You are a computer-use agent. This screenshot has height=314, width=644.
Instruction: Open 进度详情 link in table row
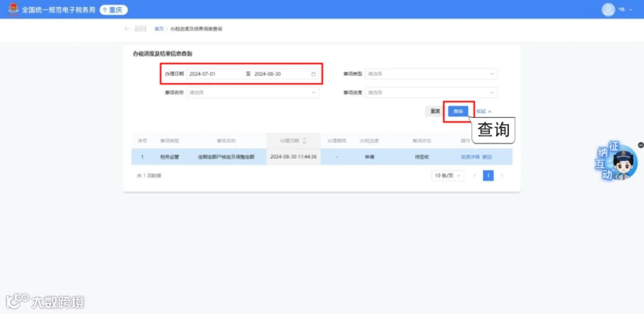pyautogui.click(x=470, y=157)
